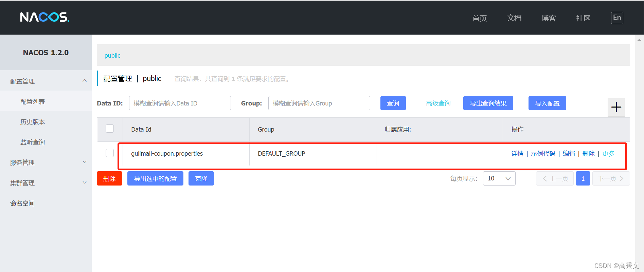Focus the Data ID search field

[180, 103]
